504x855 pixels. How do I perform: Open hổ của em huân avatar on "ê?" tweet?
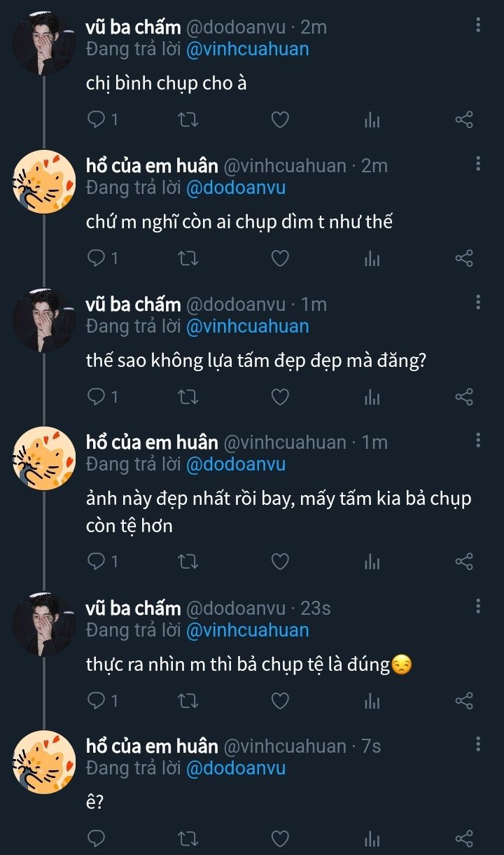pyautogui.click(x=44, y=760)
